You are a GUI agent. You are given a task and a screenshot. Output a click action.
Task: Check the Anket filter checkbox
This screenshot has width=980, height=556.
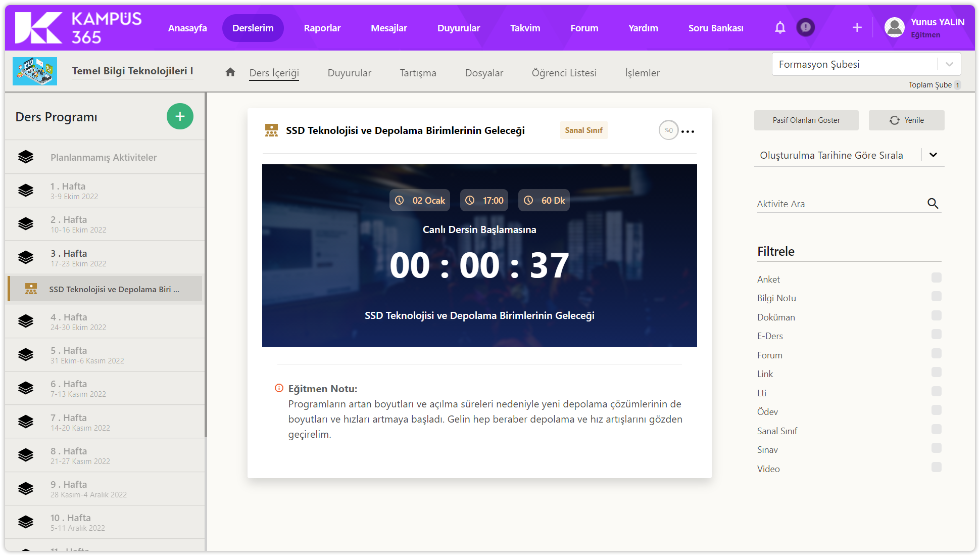tap(936, 278)
